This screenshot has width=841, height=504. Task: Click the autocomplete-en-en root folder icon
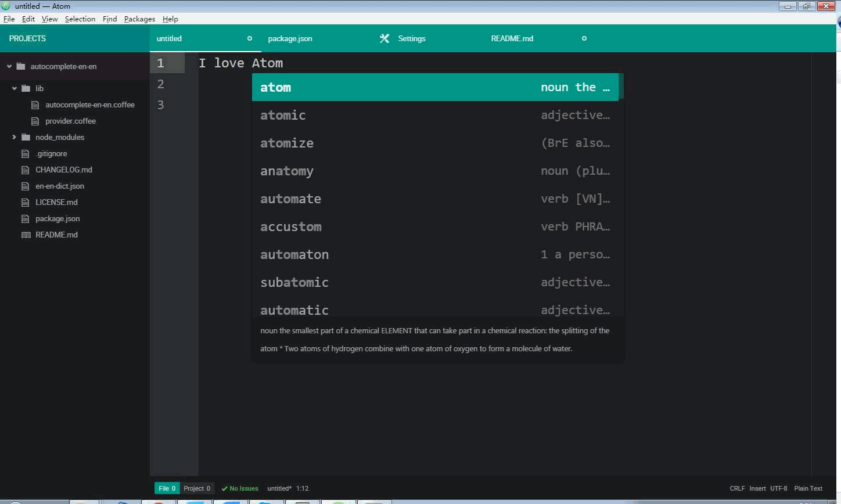click(x=21, y=66)
